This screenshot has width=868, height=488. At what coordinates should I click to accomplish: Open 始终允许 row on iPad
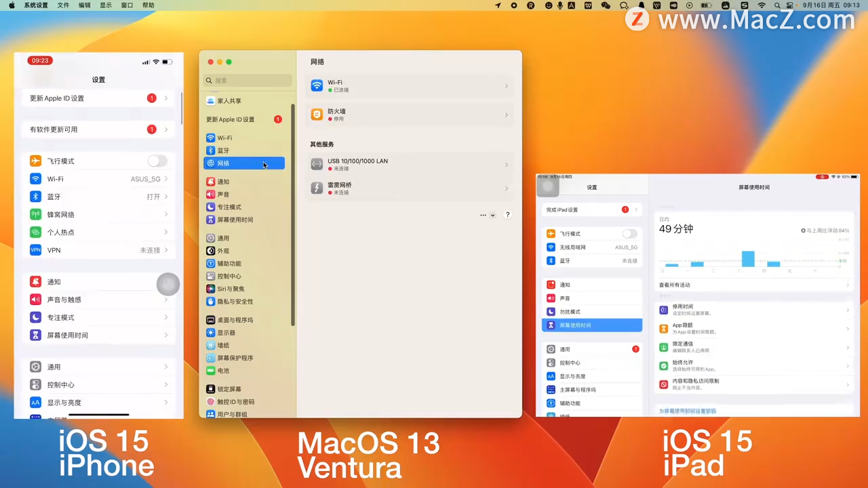tap(753, 365)
